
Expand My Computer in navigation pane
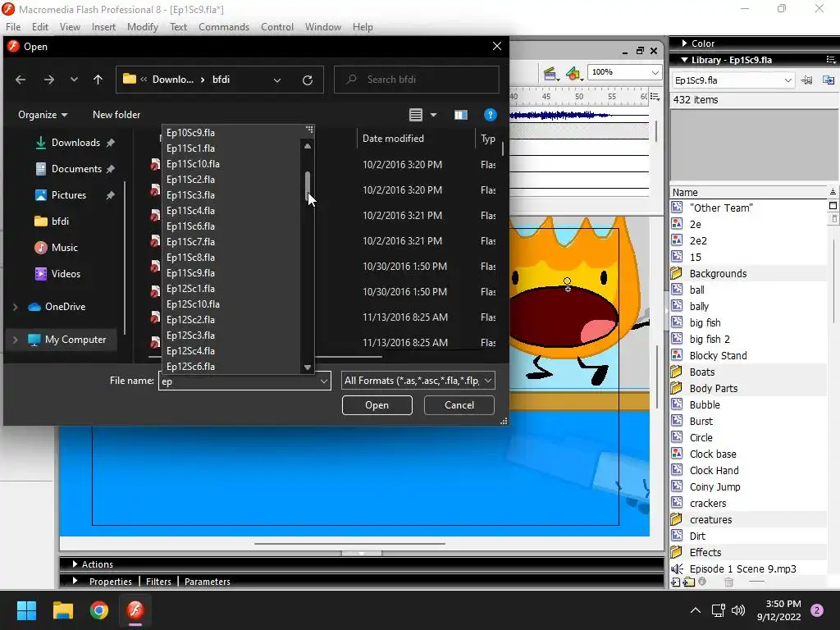(x=15, y=340)
